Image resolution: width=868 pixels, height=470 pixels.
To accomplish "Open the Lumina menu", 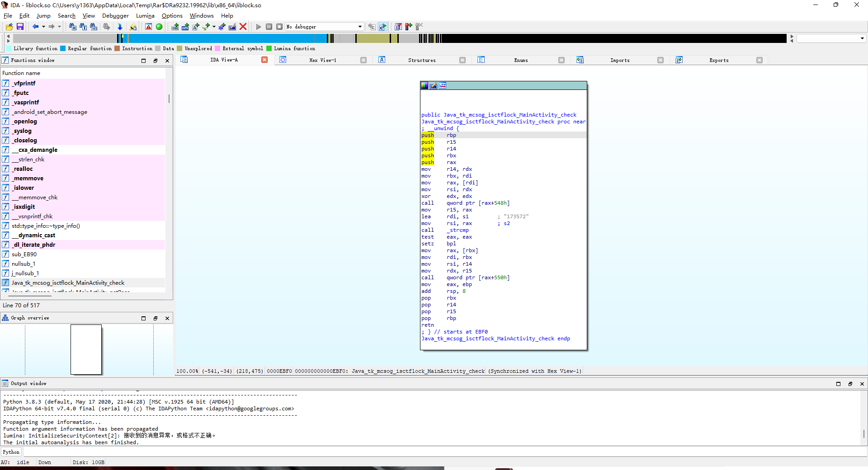I will point(145,15).
